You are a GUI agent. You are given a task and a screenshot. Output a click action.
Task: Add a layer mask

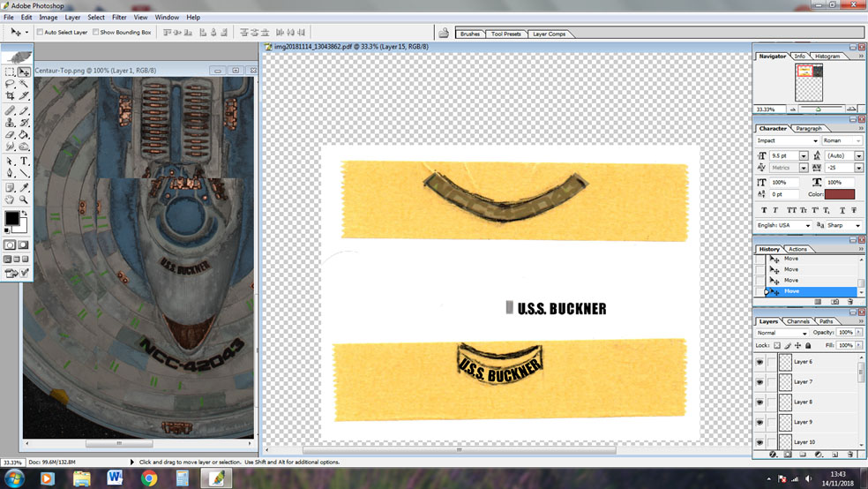788,455
